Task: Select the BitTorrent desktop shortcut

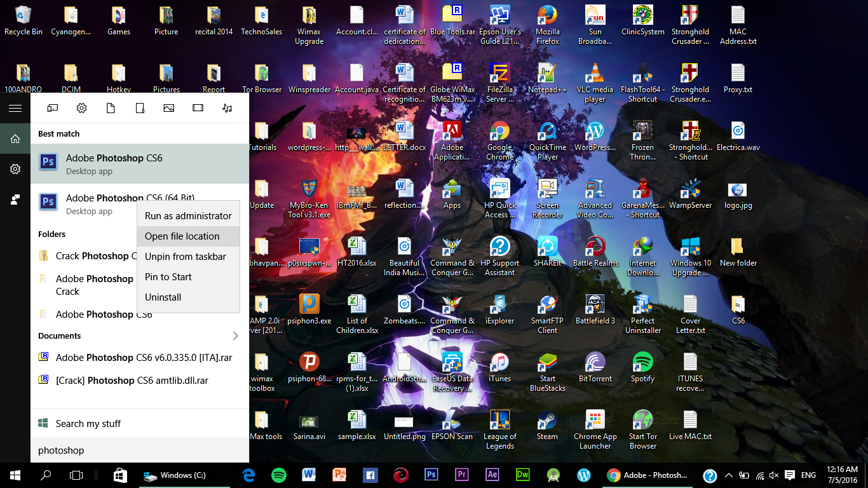Action: click(x=595, y=369)
